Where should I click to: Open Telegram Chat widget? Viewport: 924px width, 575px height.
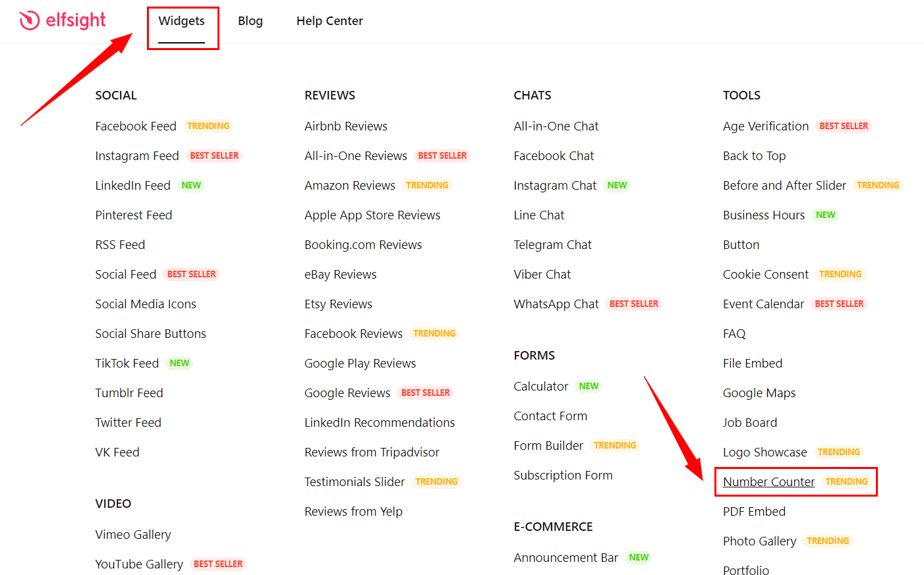click(552, 244)
